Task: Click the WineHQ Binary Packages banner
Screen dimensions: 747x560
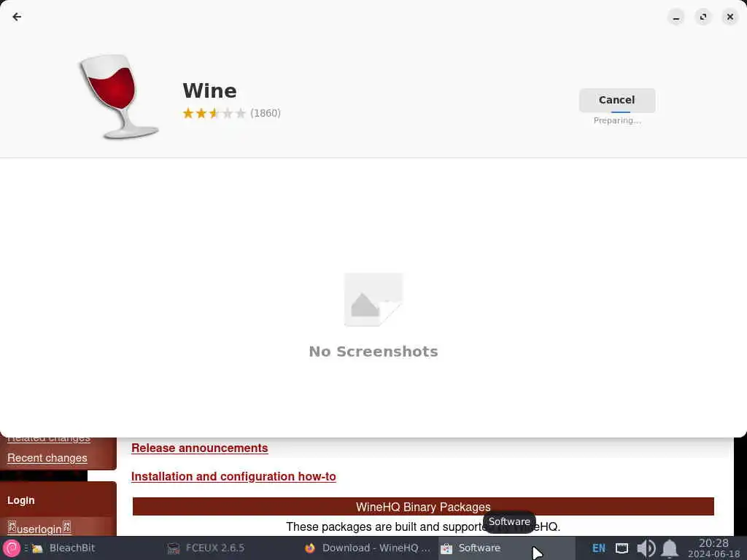Action: (x=423, y=507)
